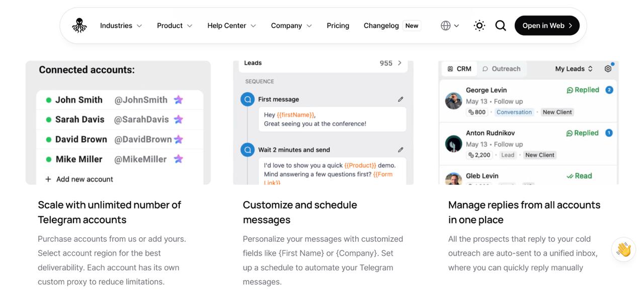Click the Conversation tag
This screenshot has width=644, height=295.
pos(514,112)
